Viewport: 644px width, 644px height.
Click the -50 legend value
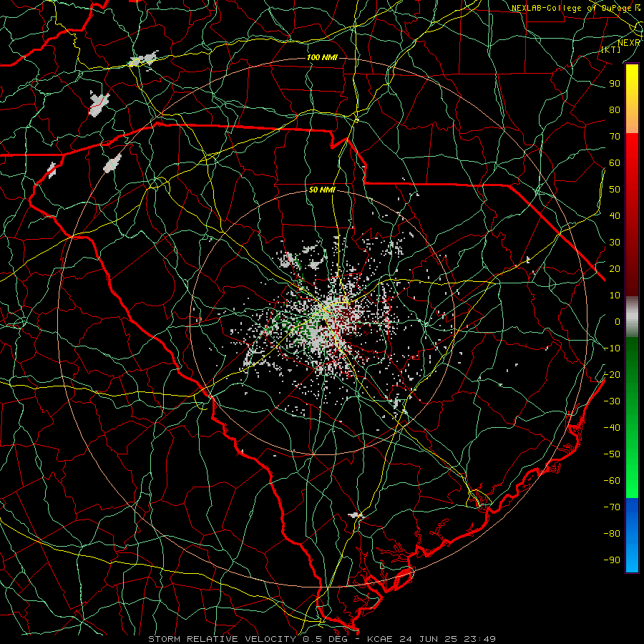pyautogui.click(x=612, y=454)
